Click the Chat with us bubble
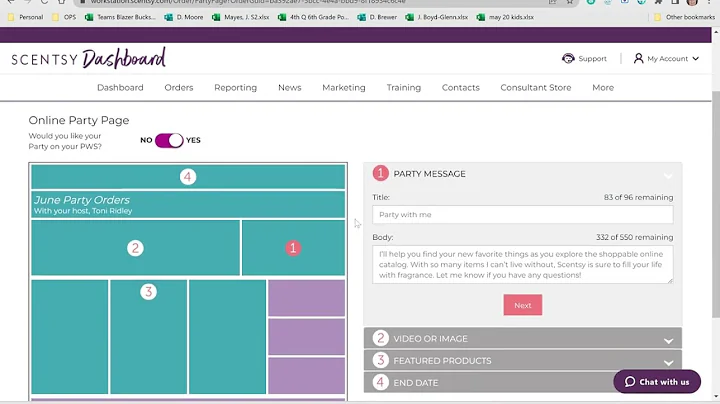Image resolution: width=720 pixels, height=404 pixels. coord(657,382)
